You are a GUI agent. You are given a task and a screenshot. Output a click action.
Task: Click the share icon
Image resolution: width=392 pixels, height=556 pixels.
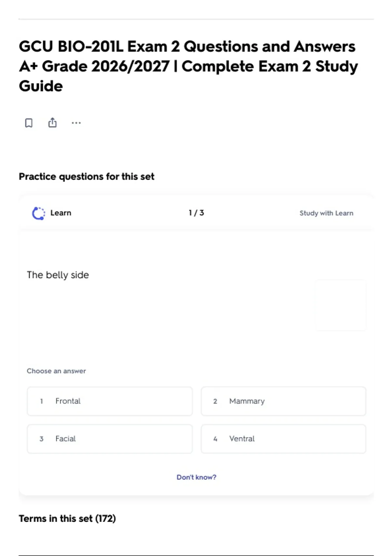(52, 123)
